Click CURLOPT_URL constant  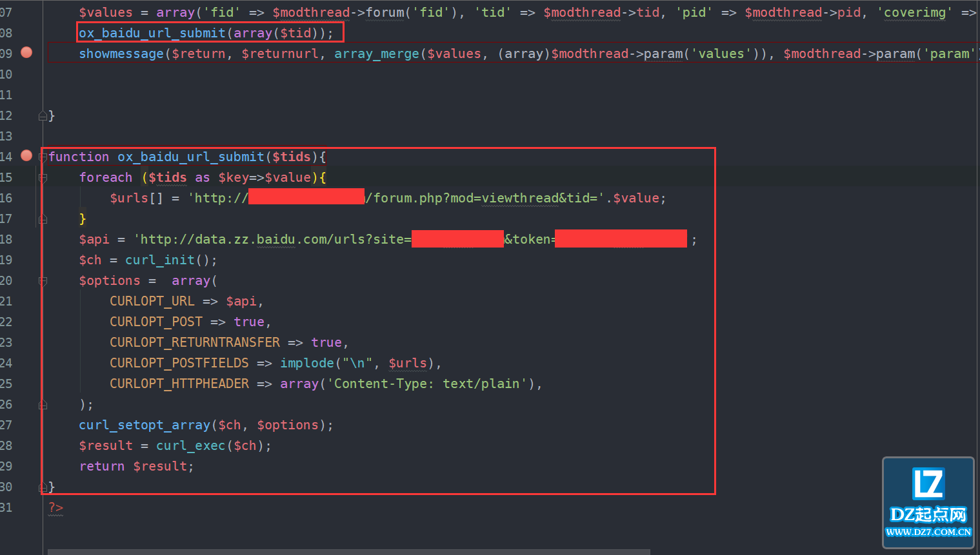tap(152, 301)
